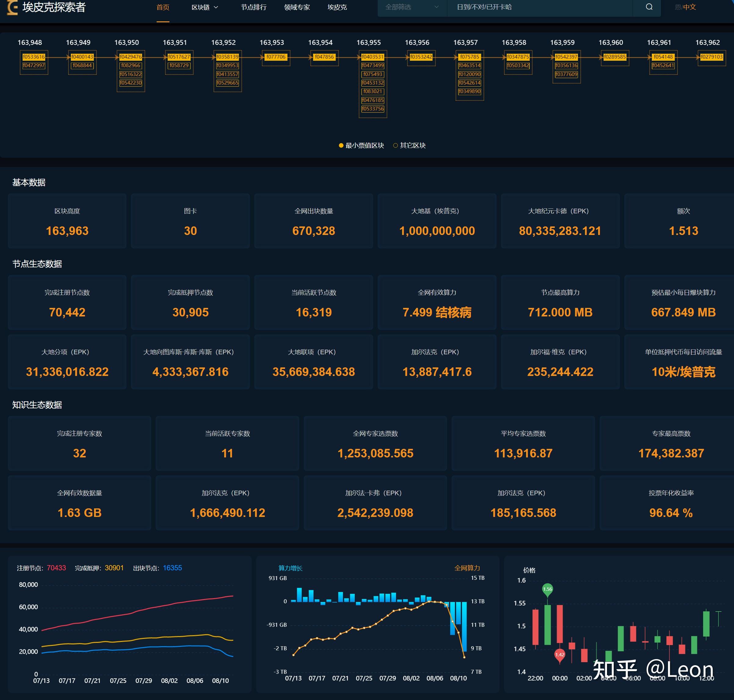Select block f0542397
Screen dimensions: 734x700
[x=566, y=57]
